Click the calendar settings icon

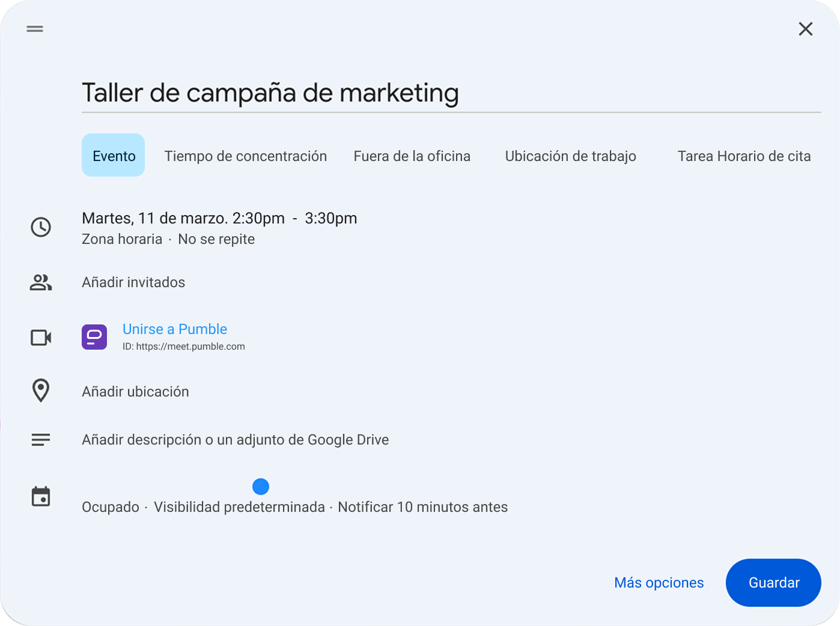click(40, 496)
